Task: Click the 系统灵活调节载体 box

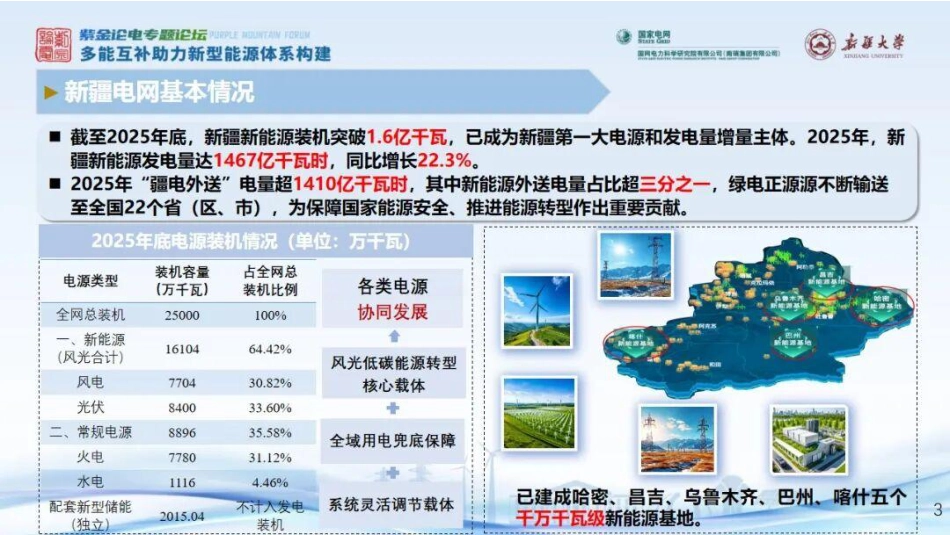Action: pyautogui.click(x=391, y=505)
